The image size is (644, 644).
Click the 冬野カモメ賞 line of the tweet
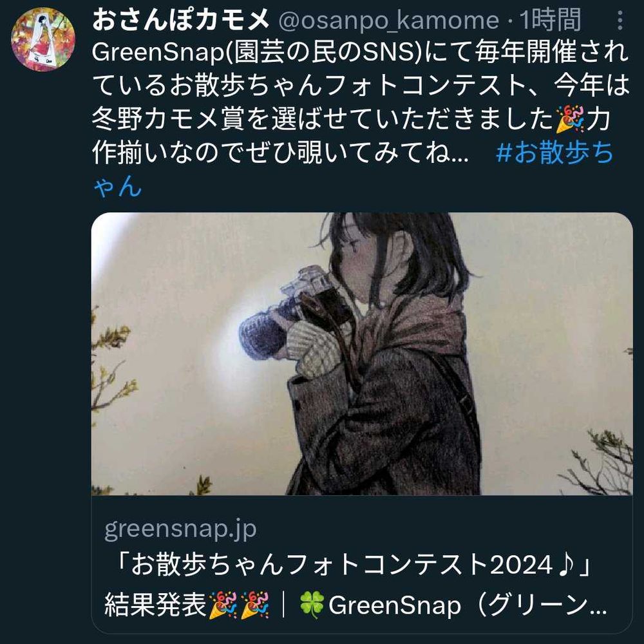point(351,119)
